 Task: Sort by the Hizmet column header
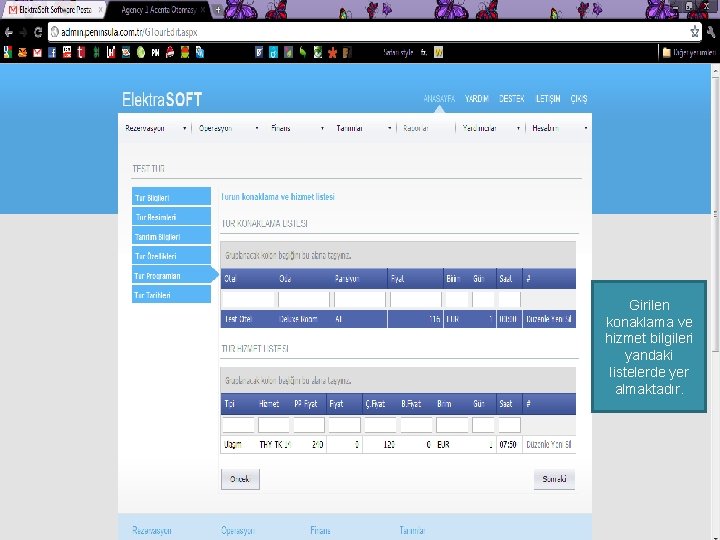coord(269,404)
